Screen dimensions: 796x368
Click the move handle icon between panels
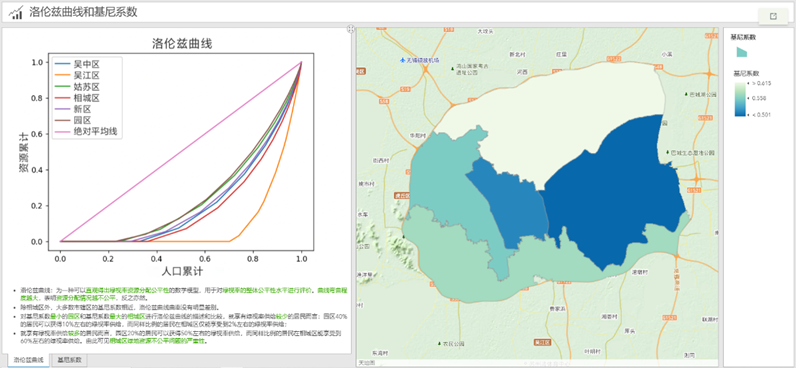point(350,29)
